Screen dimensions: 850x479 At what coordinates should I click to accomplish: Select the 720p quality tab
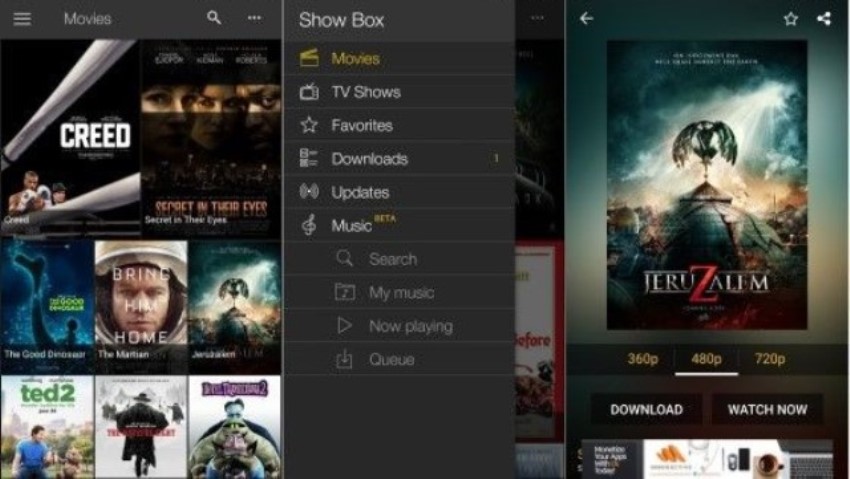pyautogui.click(x=770, y=359)
